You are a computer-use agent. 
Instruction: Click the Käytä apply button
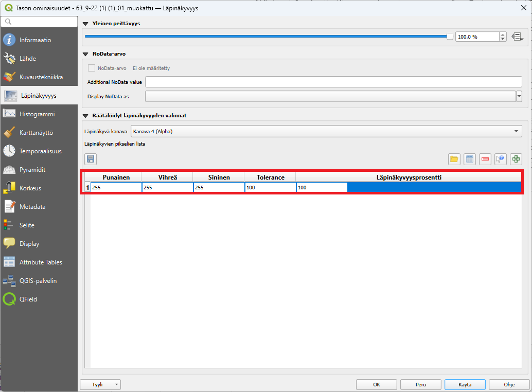(x=465, y=384)
